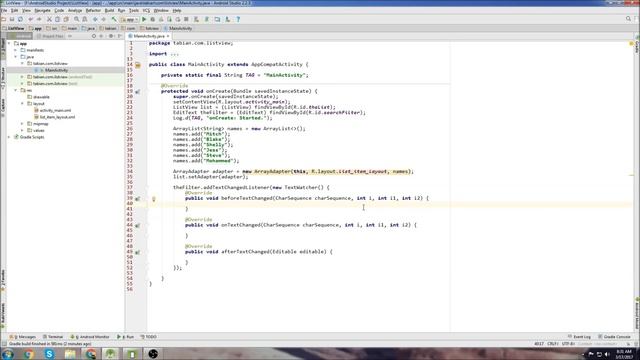Close the MainActivity.java editor tab

168,36
